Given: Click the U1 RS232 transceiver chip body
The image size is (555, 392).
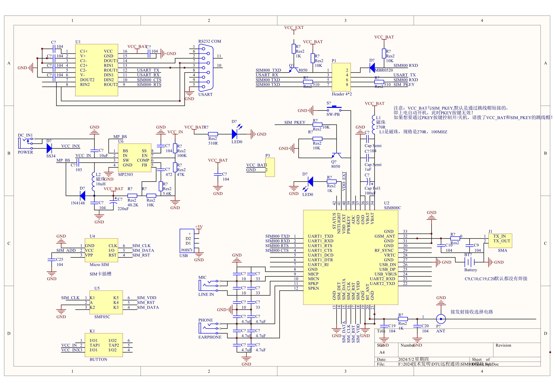Looking at the screenshot, I should [97, 70].
